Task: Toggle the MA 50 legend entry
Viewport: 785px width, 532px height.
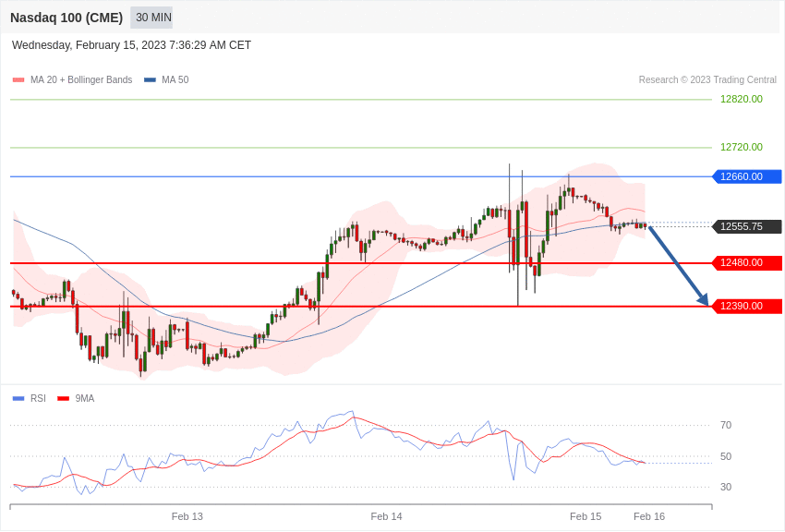Action: [x=166, y=79]
